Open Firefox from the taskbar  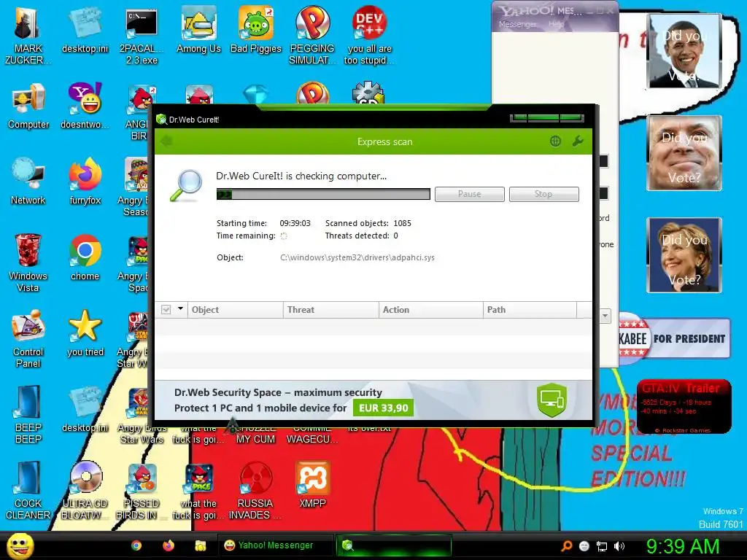tap(169, 545)
